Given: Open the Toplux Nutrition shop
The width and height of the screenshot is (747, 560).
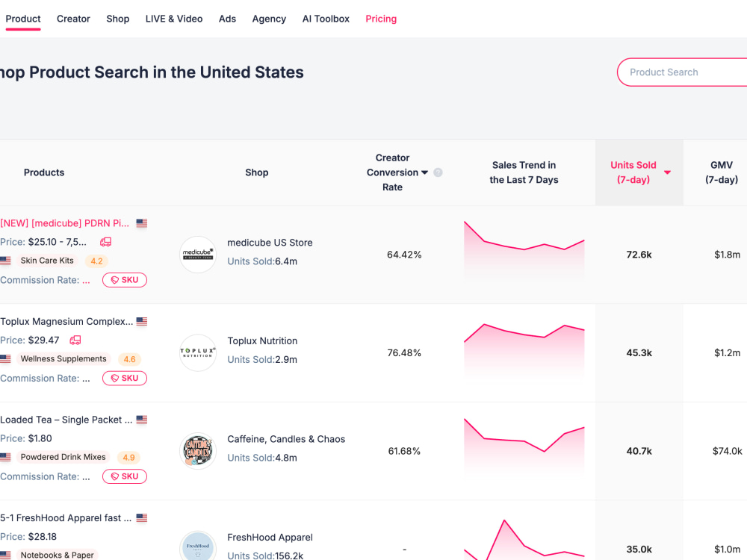Looking at the screenshot, I should pos(262,341).
